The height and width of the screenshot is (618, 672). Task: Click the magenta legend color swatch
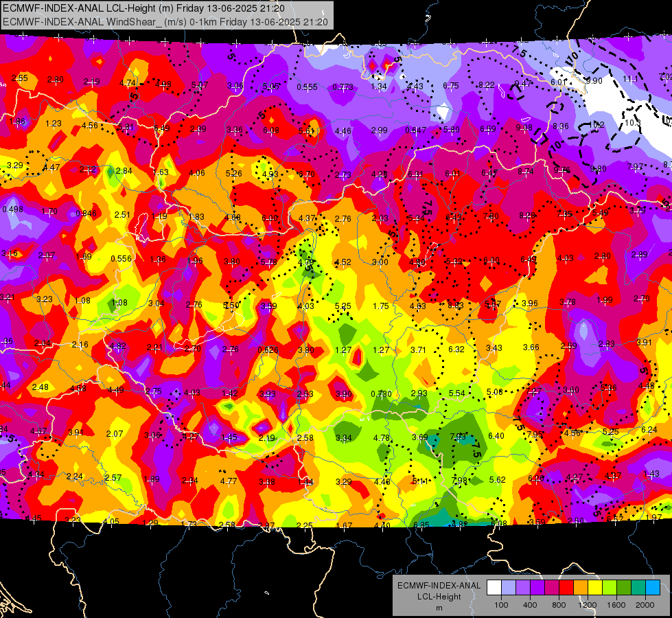(x=552, y=588)
